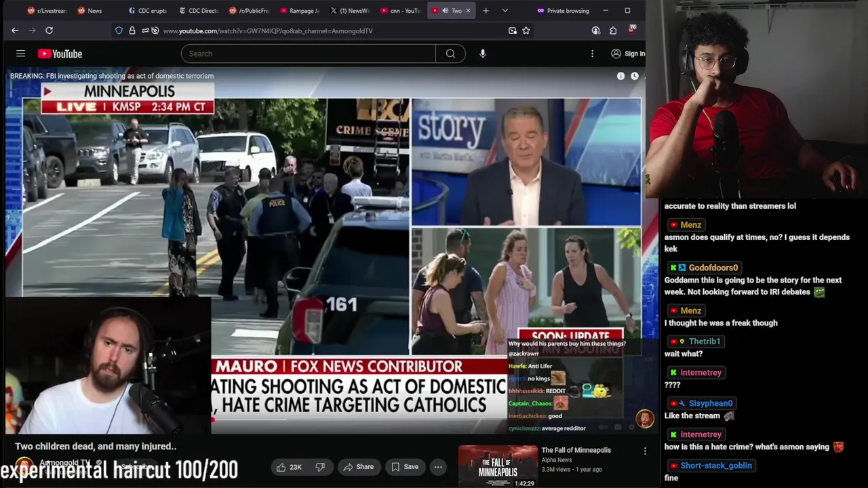
Task: Open The Fall of Minneapolis thumbnail
Action: (497, 466)
